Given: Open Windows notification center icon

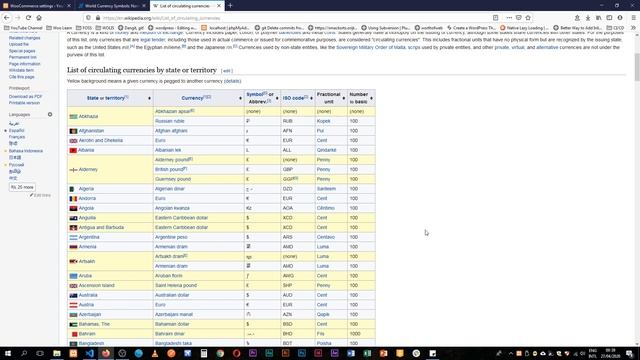Looking at the screenshot, I should pyautogui.click(x=630, y=353).
